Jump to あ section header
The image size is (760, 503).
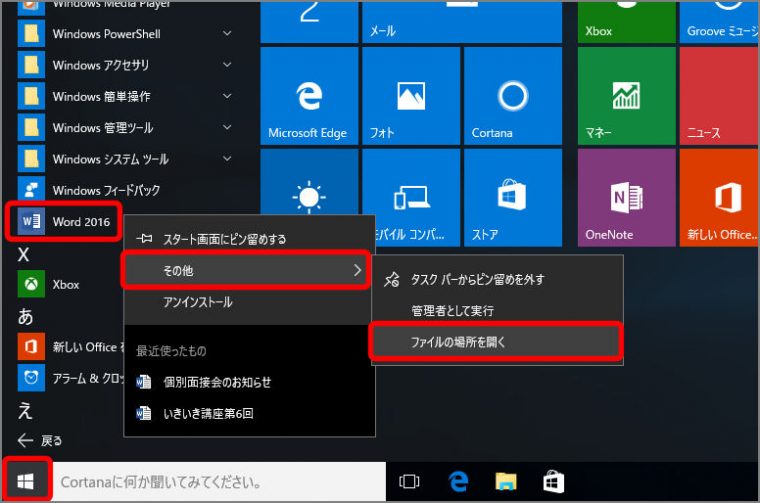25,316
